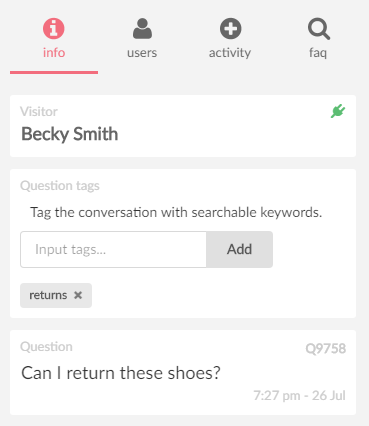Select the question text about shoes

121,373
